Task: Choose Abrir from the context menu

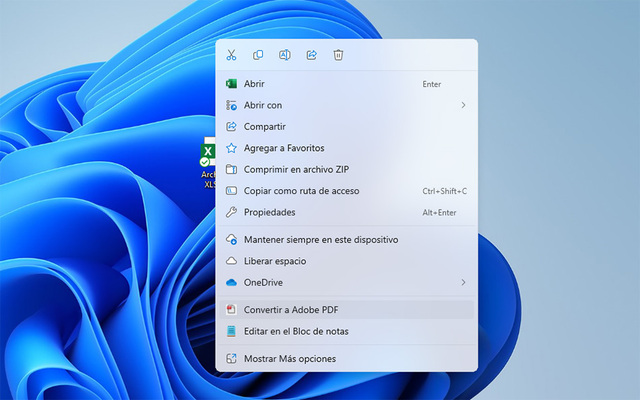Action: (347, 84)
